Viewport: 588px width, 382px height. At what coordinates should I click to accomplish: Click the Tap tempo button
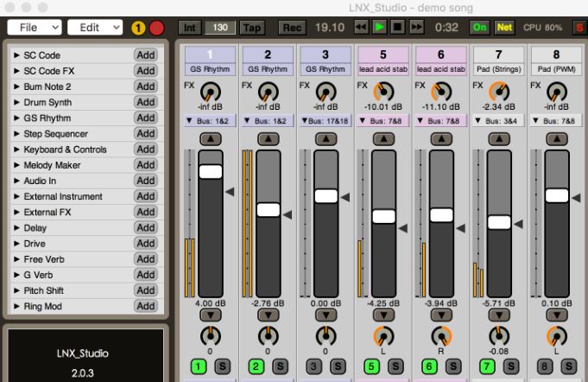pyautogui.click(x=252, y=28)
